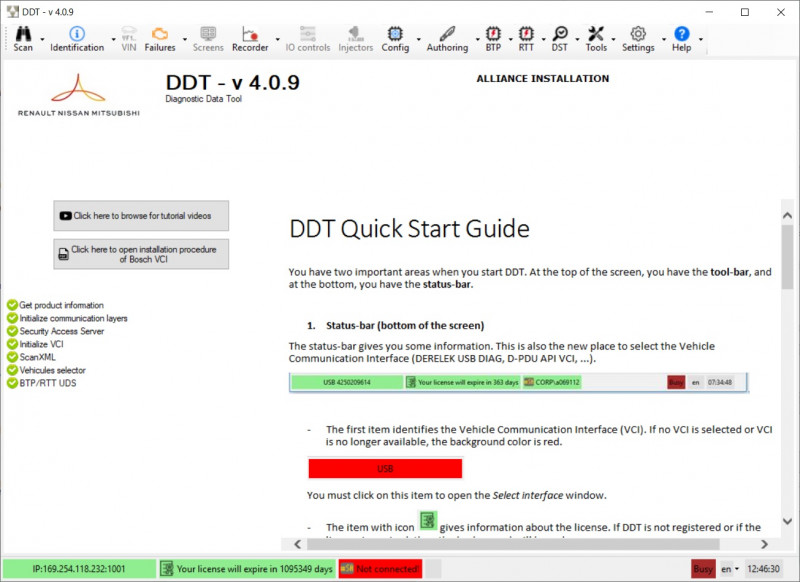800x582 pixels.
Task: Start the Recorder tool
Action: click(x=250, y=39)
